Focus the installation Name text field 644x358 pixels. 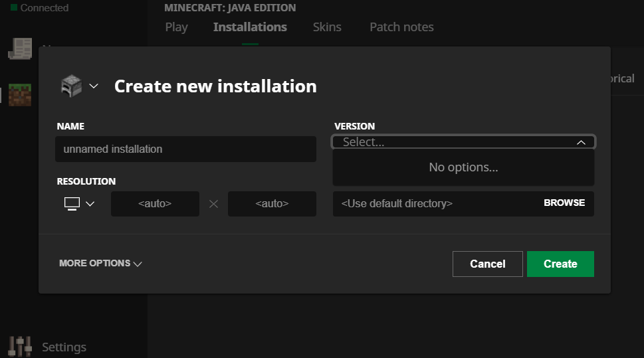coord(185,149)
